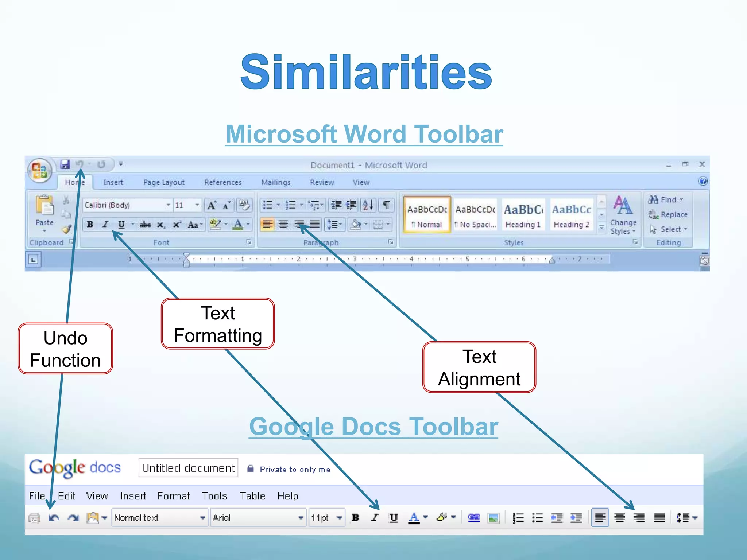
Task: Switch to Mailings tab in Word
Action: click(x=276, y=182)
